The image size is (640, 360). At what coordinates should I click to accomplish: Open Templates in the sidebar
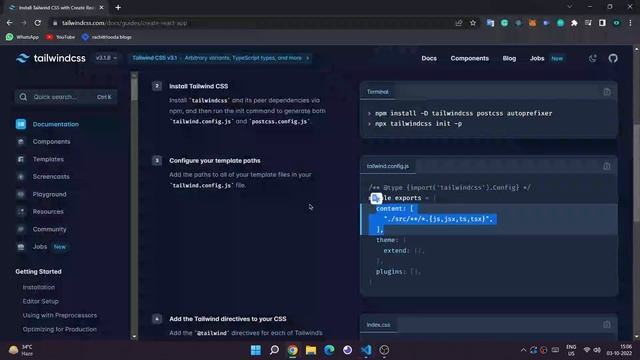[48, 159]
